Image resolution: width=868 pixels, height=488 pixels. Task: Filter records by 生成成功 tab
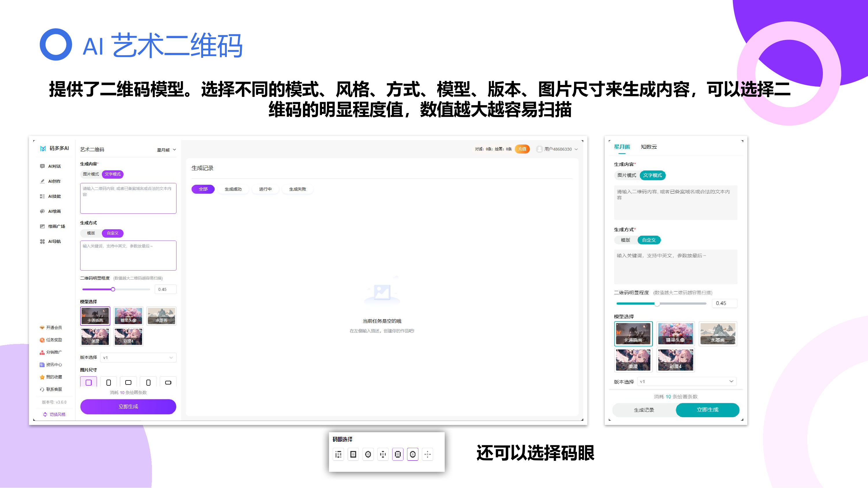tap(233, 189)
